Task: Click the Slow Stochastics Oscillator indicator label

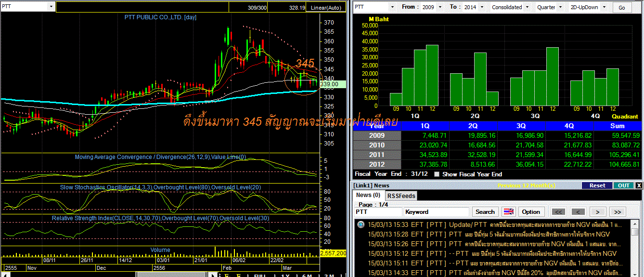Action: (x=160, y=187)
